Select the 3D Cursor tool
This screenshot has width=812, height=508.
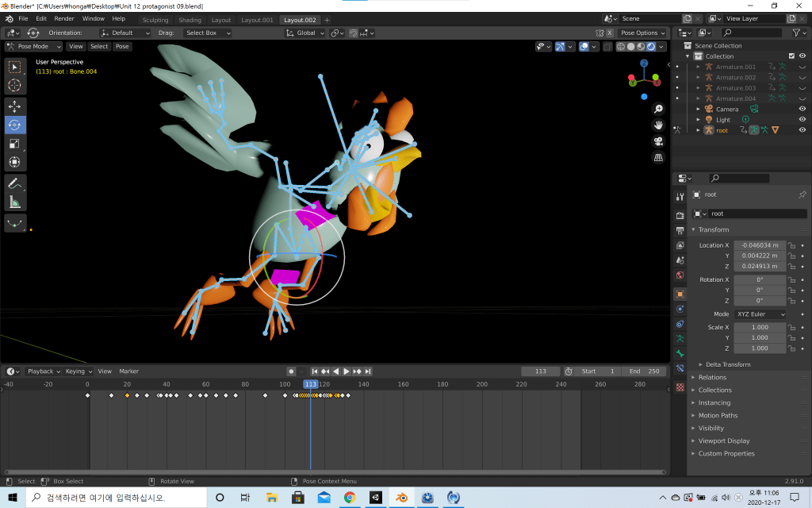tap(15, 85)
